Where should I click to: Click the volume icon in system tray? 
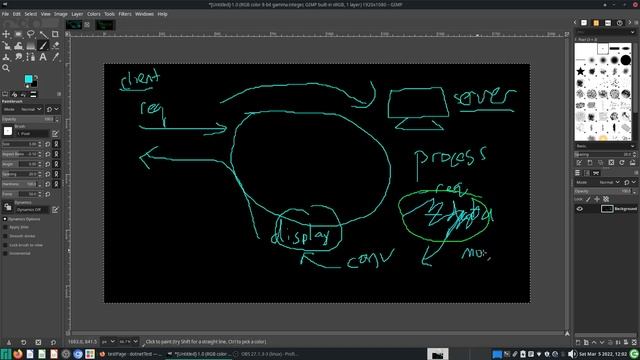click(572, 354)
